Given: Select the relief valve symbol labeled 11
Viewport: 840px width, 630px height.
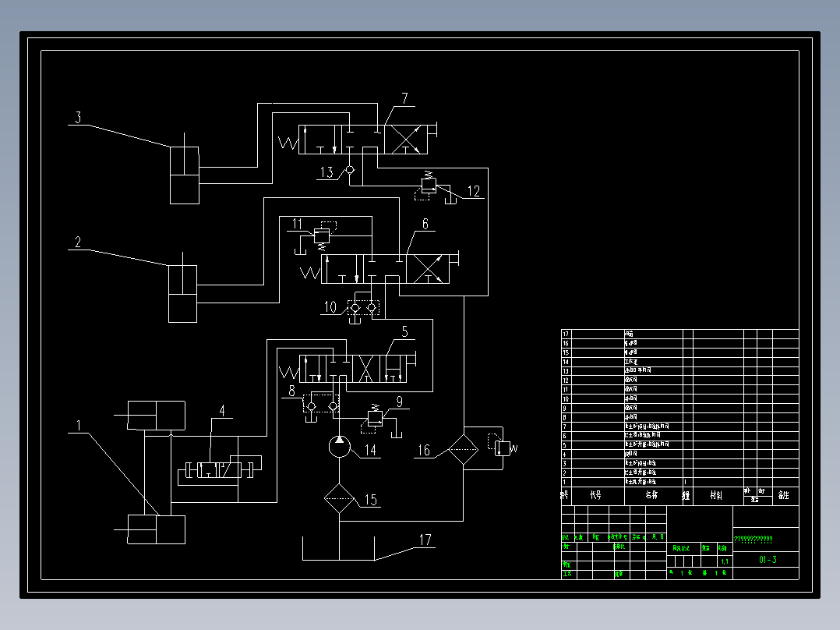Looking at the screenshot, I should 321,236.
